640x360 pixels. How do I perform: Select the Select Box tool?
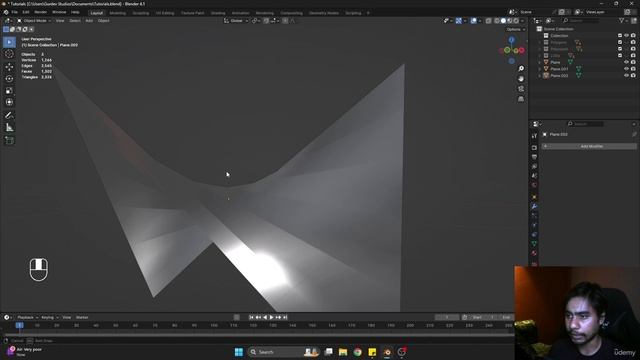[x=9, y=42]
